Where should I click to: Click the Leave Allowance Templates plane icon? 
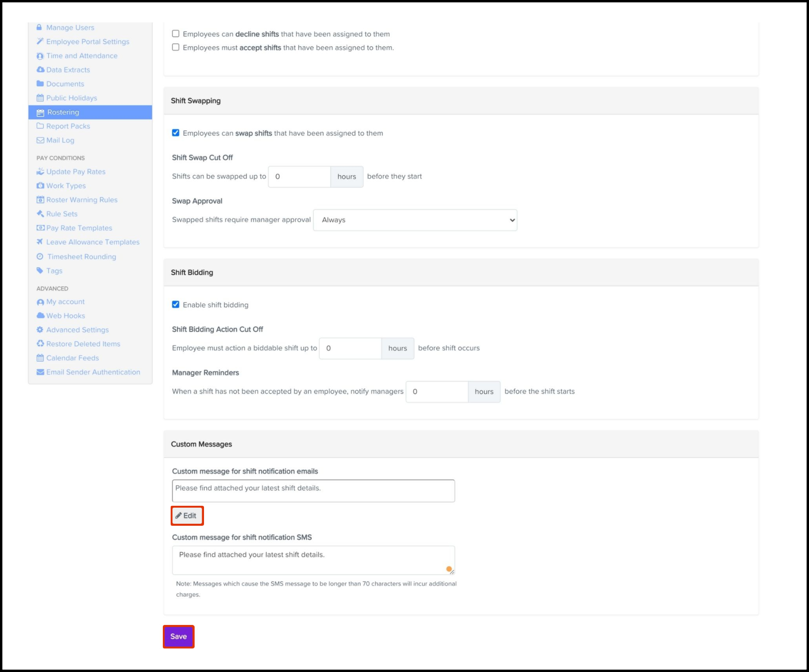(40, 242)
